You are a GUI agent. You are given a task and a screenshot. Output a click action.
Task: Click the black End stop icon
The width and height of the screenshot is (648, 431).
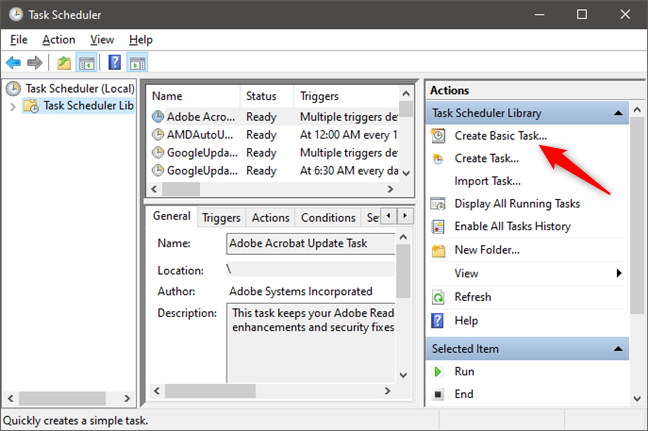tap(438, 394)
